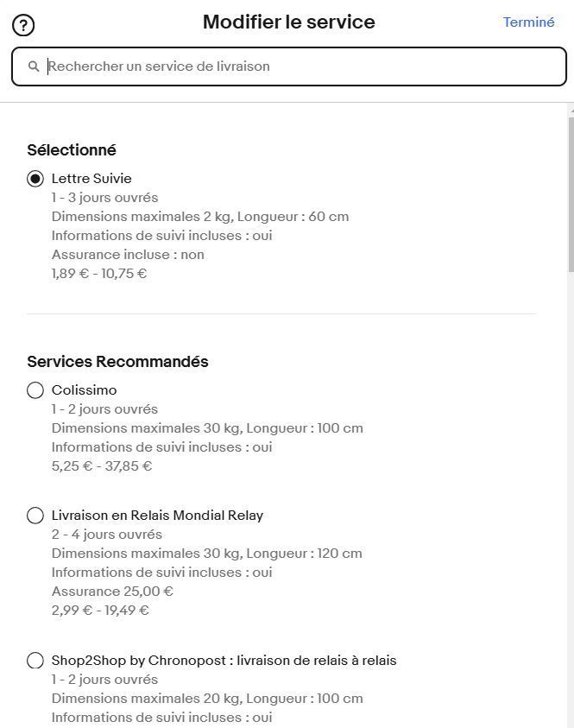Click the Colissimo service name
Screen dimensions: 574x728
[84, 390]
